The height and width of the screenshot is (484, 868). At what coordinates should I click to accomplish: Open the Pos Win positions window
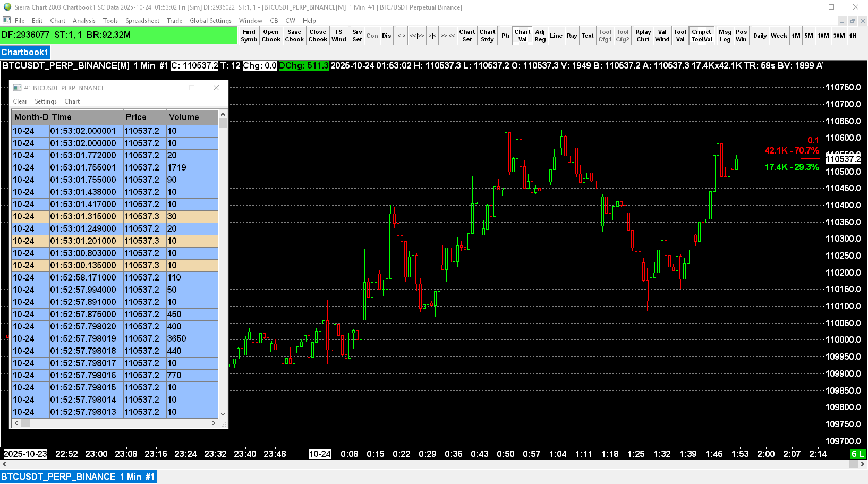(742, 36)
